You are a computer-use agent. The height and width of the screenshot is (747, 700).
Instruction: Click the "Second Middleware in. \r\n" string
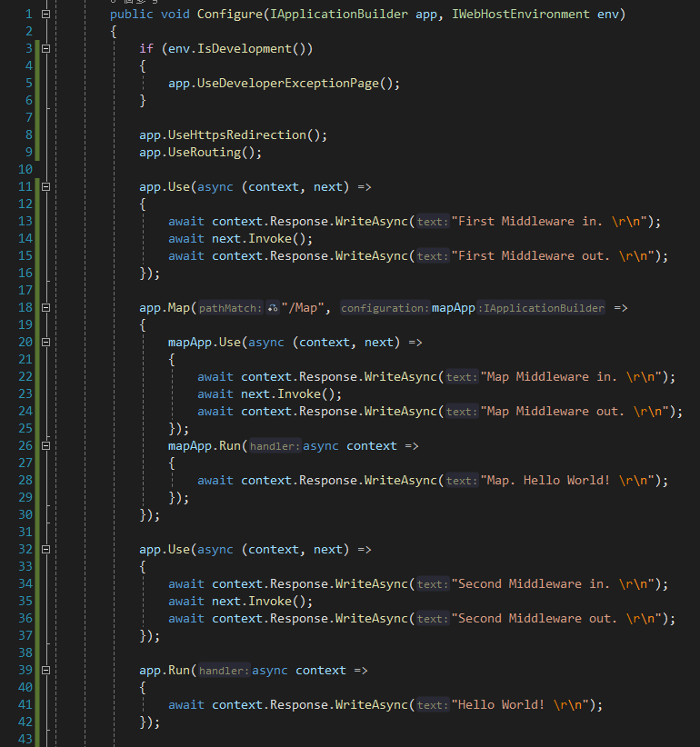553,584
